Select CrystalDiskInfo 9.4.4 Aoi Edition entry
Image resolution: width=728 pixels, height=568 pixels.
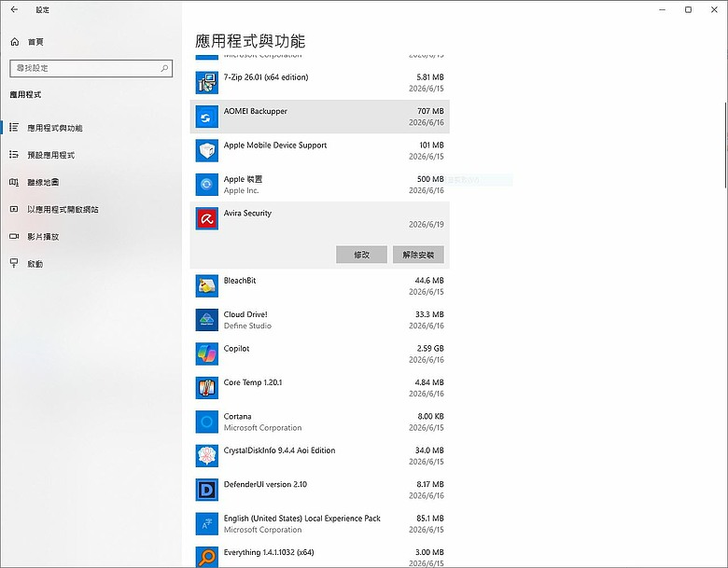point(279,450)
